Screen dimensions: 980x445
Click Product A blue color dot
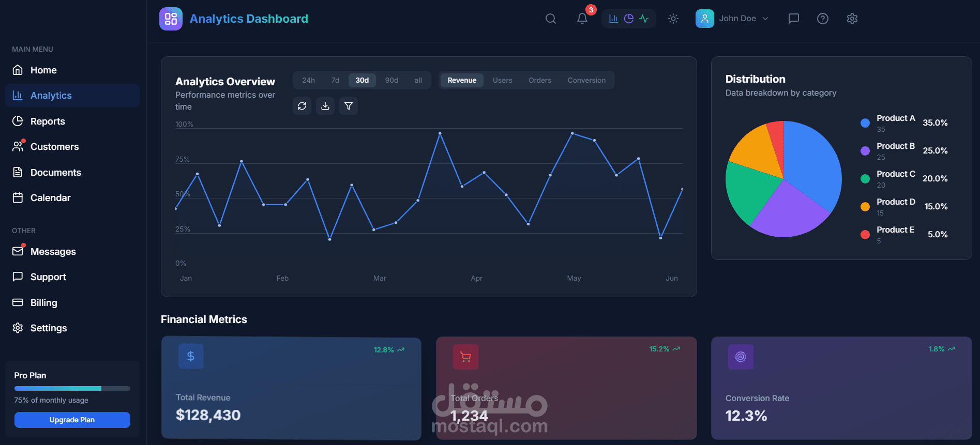[x=865, y=123]
